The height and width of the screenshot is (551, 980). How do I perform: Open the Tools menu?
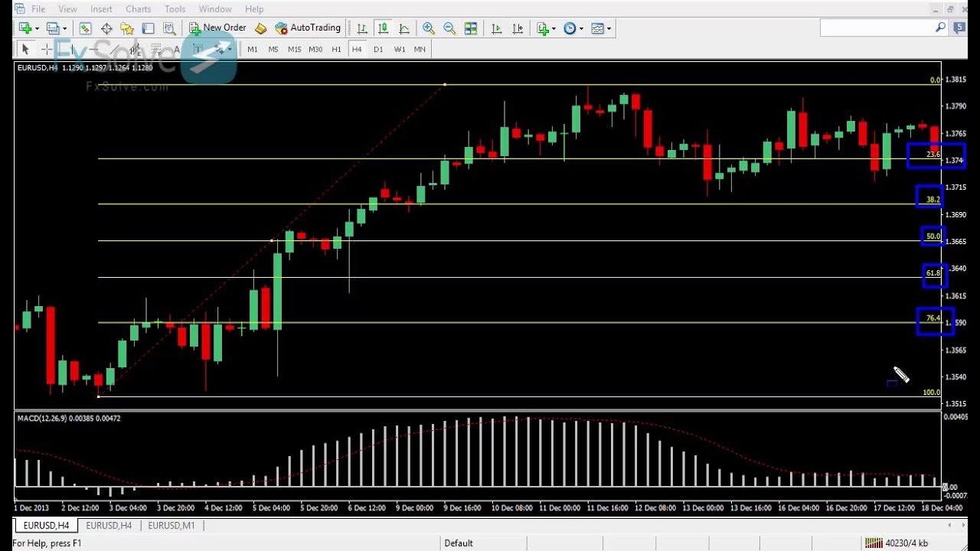[175, 9]
